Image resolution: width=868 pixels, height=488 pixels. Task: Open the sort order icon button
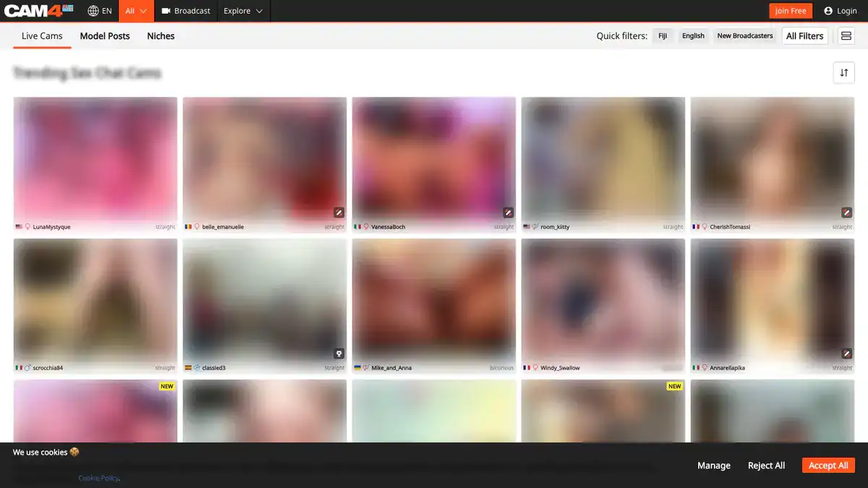[x=844, y=72]
